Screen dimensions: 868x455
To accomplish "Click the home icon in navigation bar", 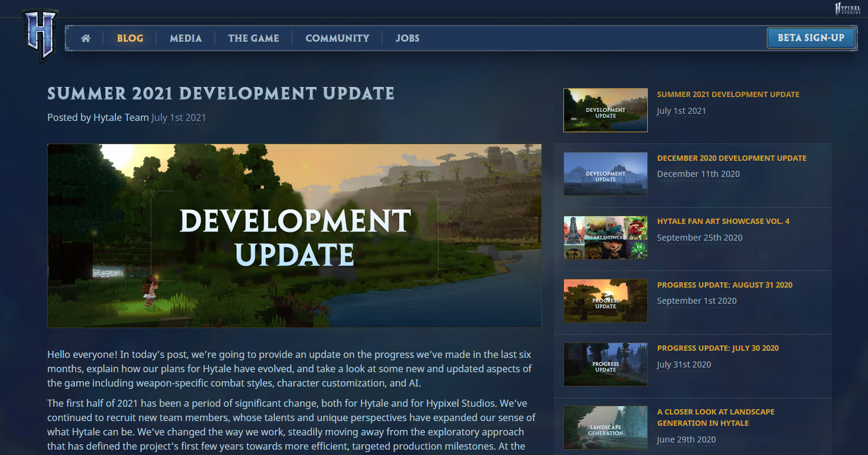I will pos(86,38).
